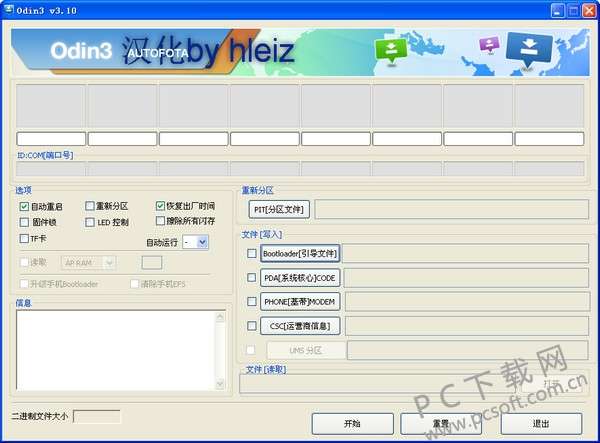600x443 pixels.
Task: Click the Odin3 title bar app icon
Action: (8, 10)
